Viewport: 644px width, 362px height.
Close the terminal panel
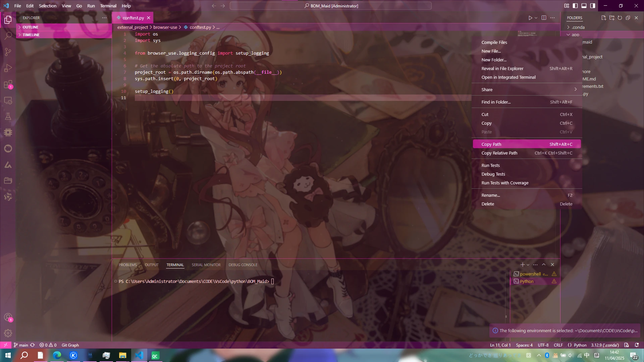coord(552,264)
